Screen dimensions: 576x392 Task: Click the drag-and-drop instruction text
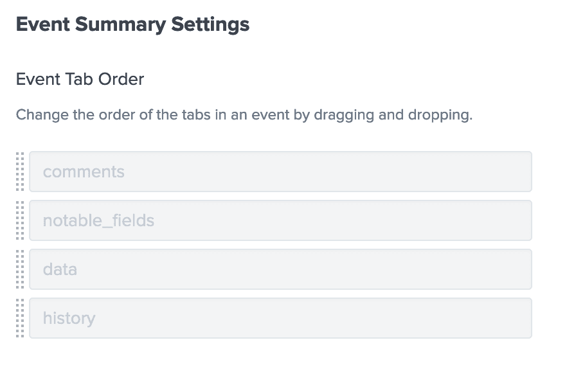click(244, 115)
